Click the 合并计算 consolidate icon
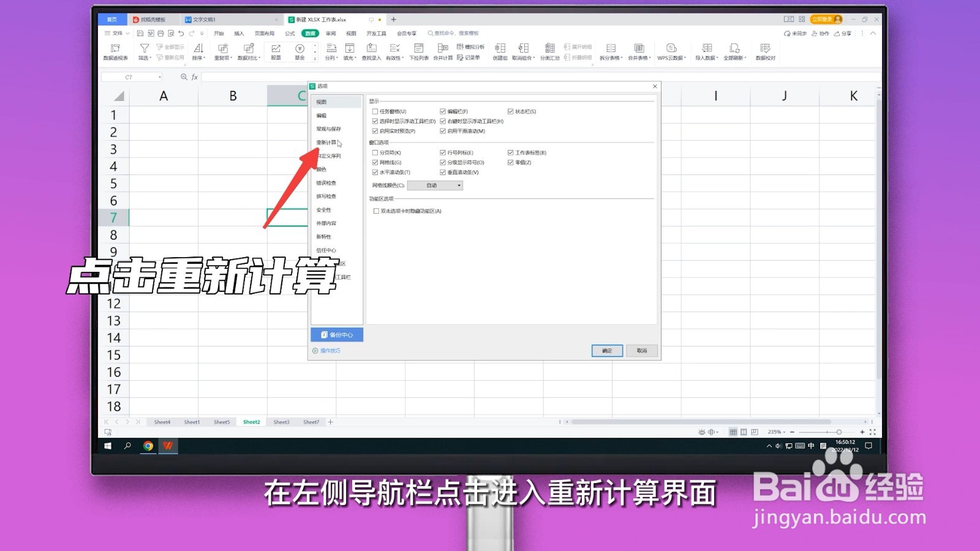This screenshot has height=551, width=980. click(443, 52)
